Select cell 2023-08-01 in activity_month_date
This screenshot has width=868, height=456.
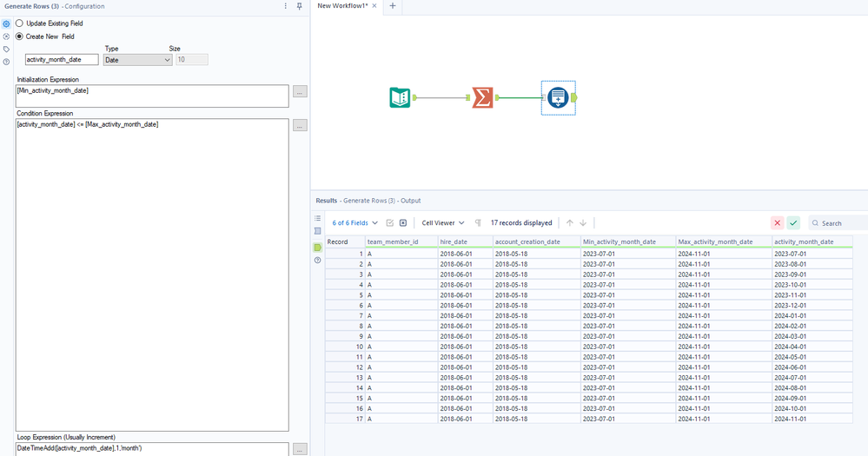click(812, 264)
